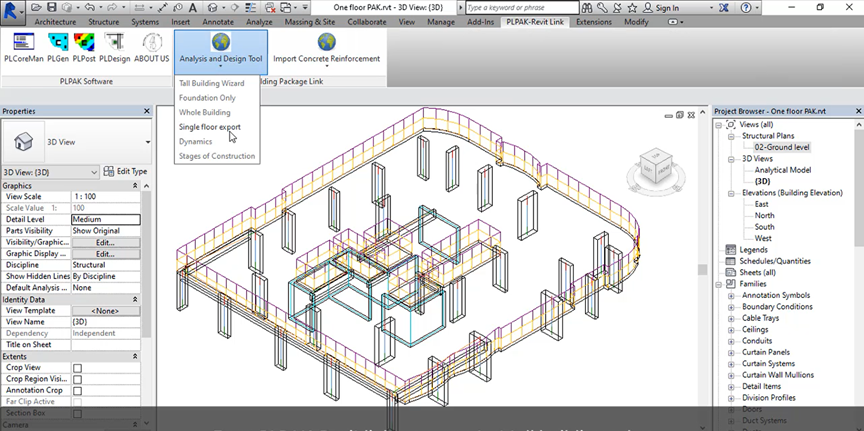This screenshot has height=431, width=864.
Task: Open the Default 3D View icon
Action: click(213, 8)
